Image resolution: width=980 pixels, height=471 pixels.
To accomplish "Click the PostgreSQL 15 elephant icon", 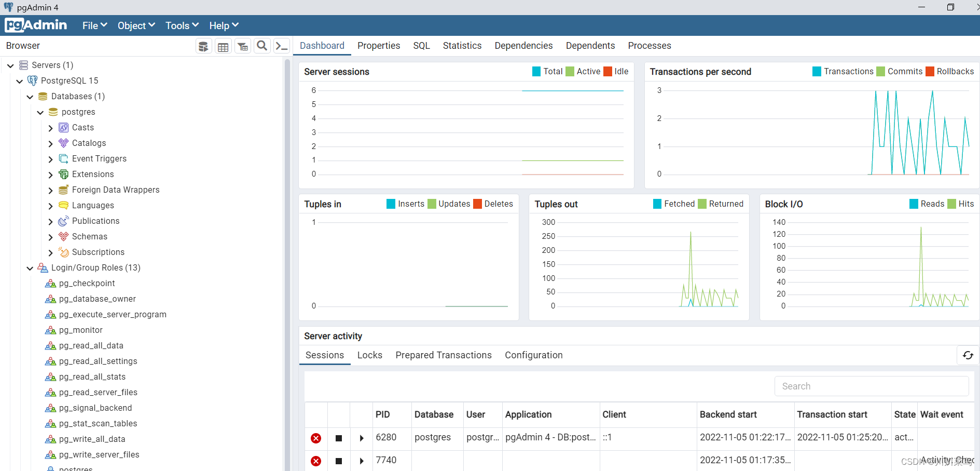I will coord(33,80).
